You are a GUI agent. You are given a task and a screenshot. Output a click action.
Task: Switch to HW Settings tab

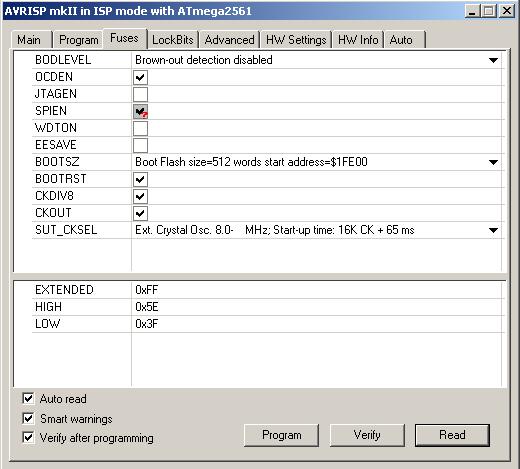tap(296, 40)
